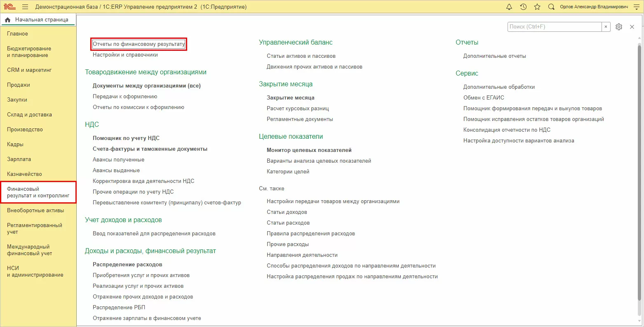Open Международный финансовый учет section
The image size is (644, 327).
[30, 250]
